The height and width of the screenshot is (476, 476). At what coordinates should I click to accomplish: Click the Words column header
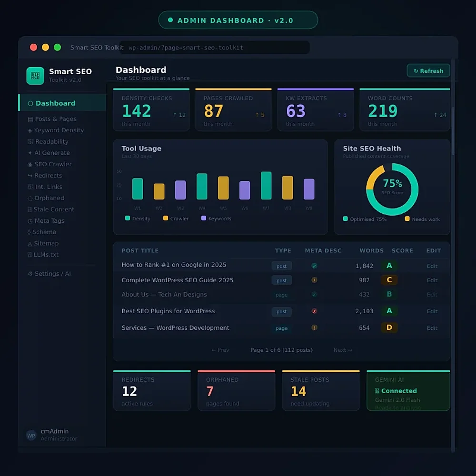tap(372, 250)
